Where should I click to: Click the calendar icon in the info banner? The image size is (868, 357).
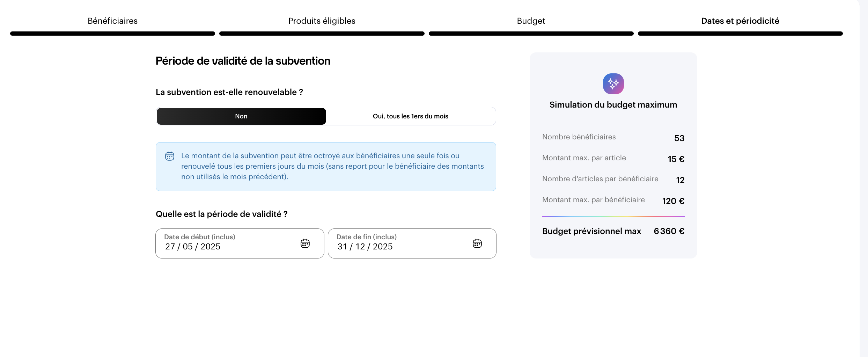[x=170, y=156]
